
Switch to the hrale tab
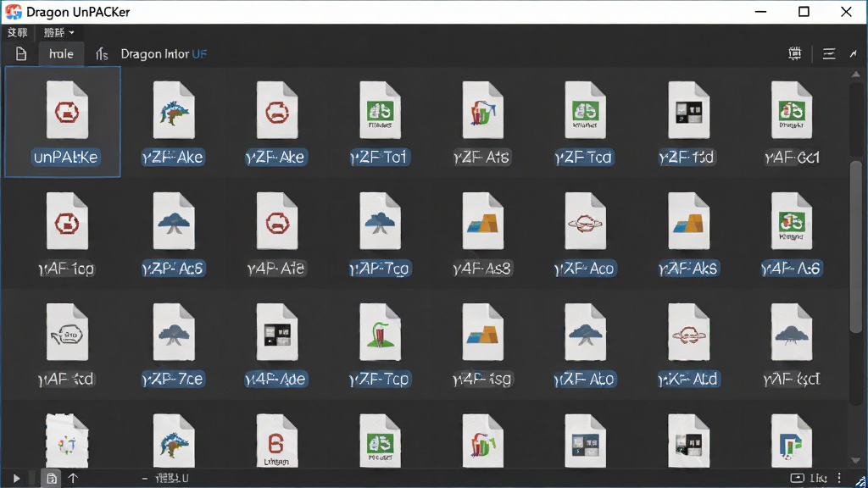tap(61, 53)
